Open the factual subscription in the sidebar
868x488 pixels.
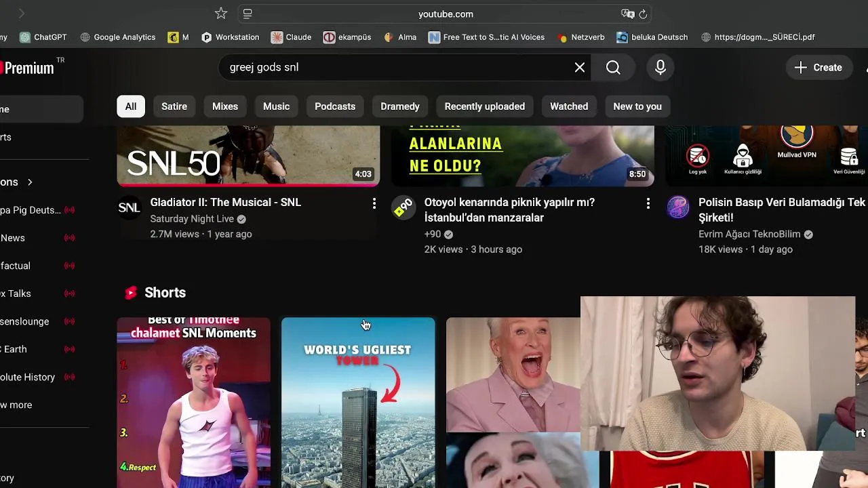point(38,266)
